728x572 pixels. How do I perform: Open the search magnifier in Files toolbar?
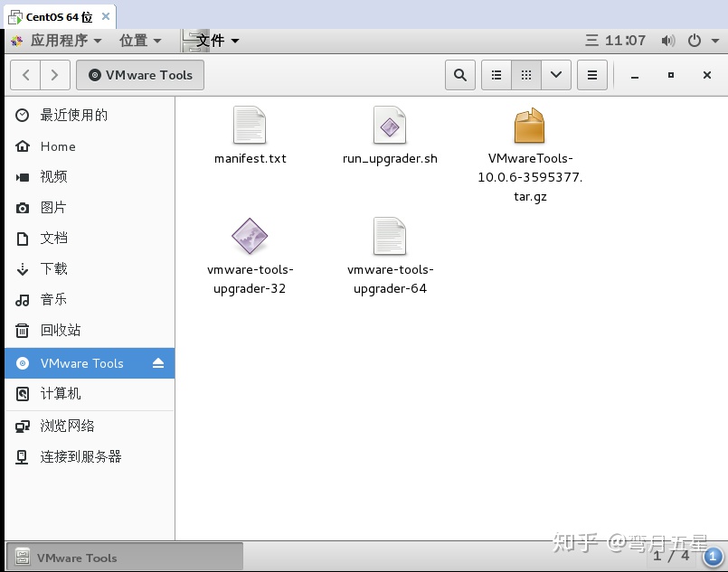(459, 75)
